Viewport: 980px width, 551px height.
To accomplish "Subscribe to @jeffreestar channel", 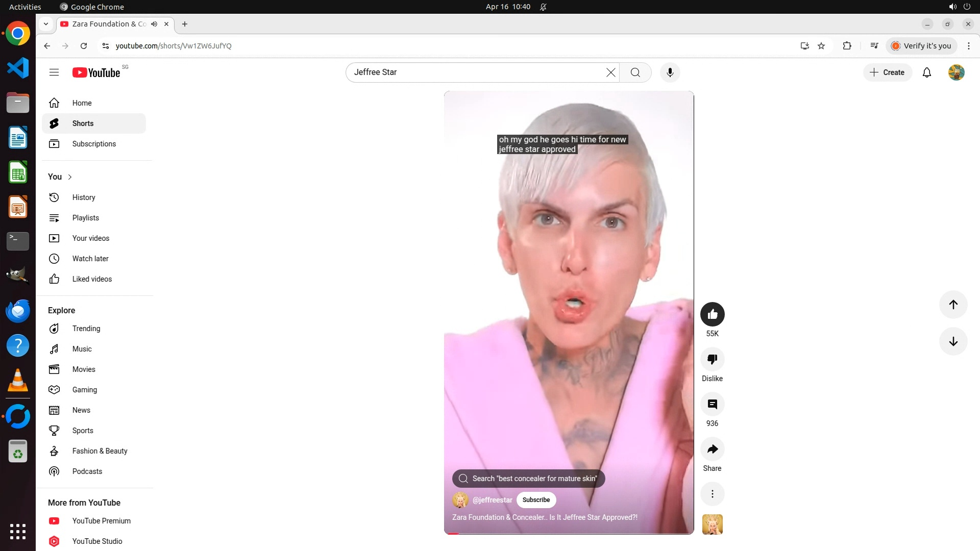I will 536,500.
